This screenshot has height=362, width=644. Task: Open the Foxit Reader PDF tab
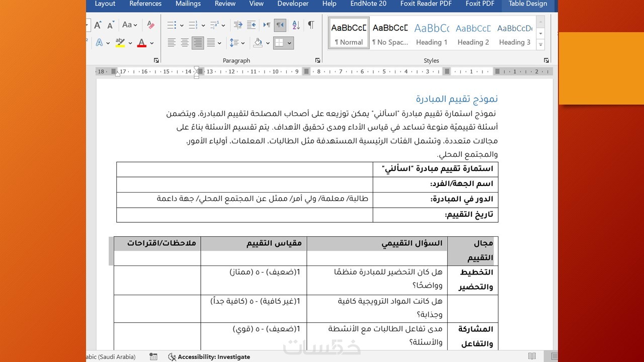pos(426,4)
